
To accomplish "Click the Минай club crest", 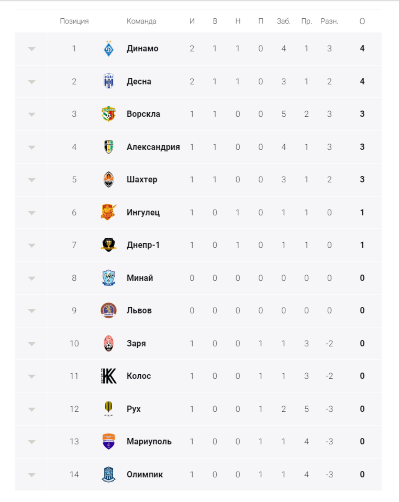I will pos(109,278).
